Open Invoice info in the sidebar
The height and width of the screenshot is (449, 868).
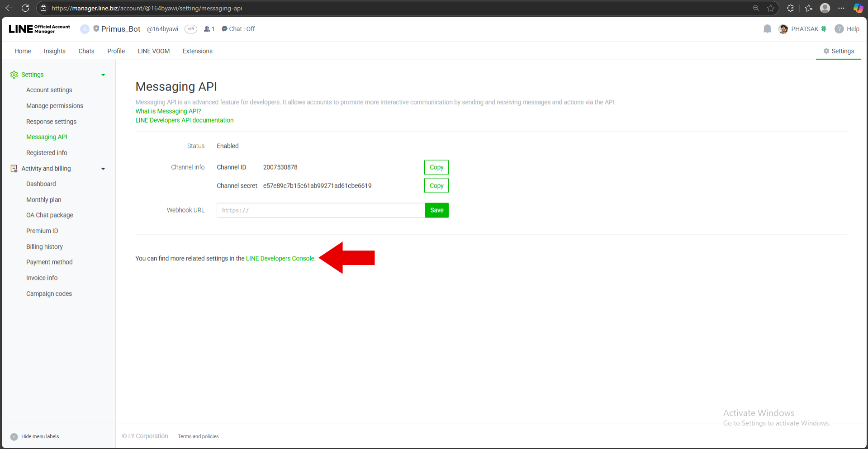coord(42,278)
